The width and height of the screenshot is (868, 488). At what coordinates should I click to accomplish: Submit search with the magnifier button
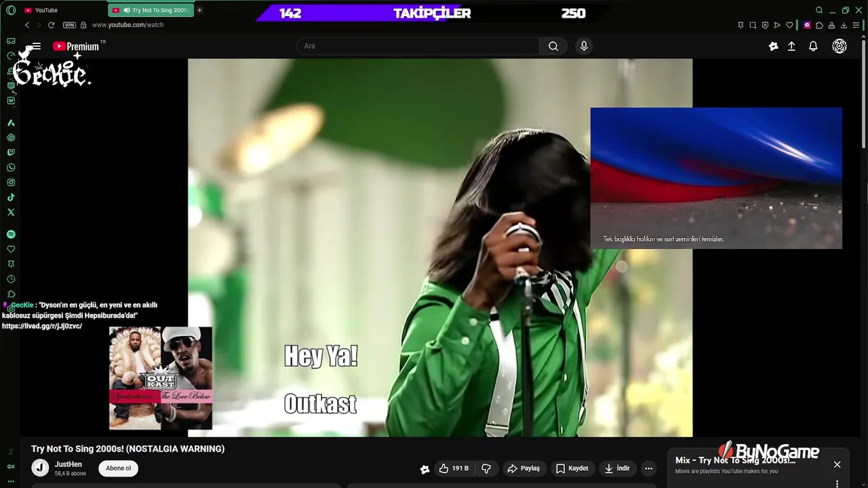point(553,46)
